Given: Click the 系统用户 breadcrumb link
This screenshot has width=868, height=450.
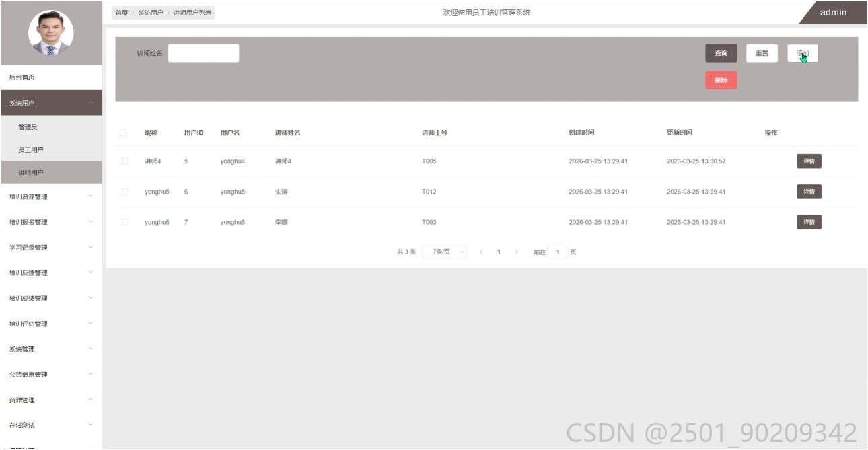Looking at the screenshot, I should pos(151,13).
